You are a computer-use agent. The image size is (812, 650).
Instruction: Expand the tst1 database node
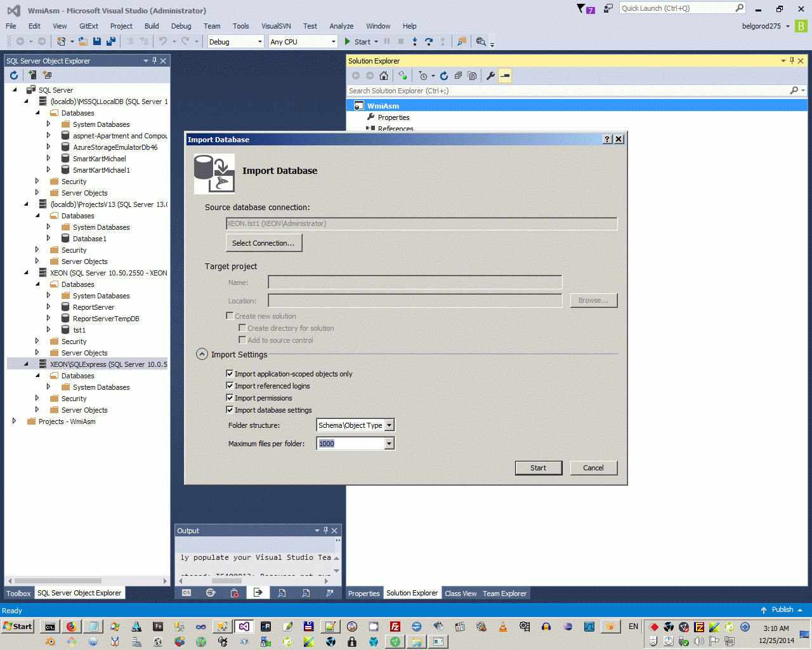tap(48, 330)
